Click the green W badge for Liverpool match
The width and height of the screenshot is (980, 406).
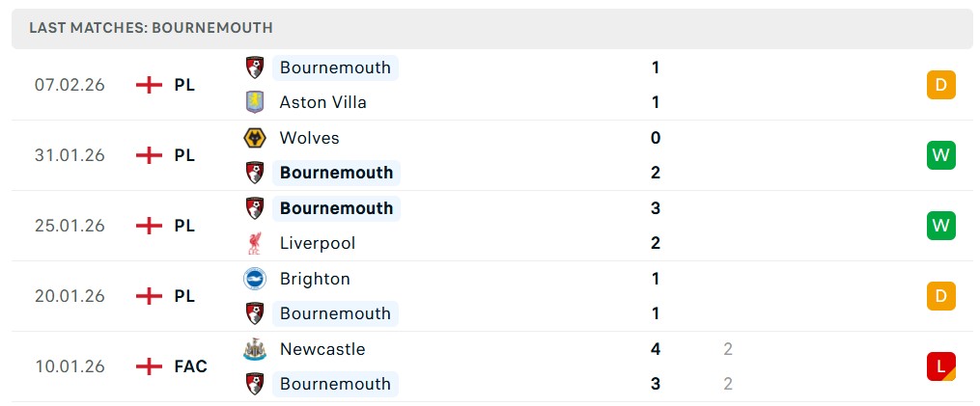coord(940,226)
